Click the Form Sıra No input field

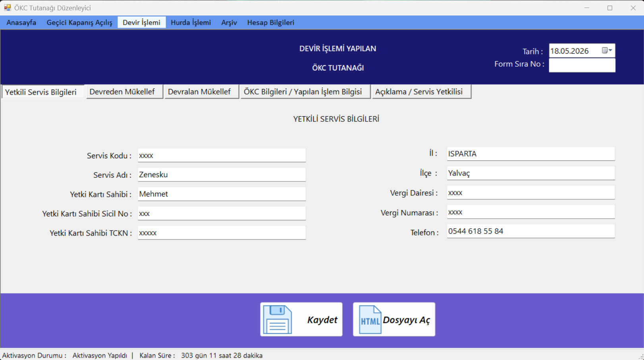coord(582,65)
